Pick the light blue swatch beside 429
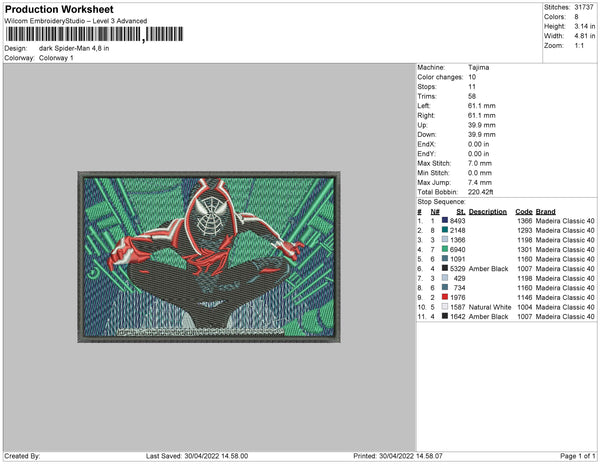 pyautogui.click(x=445, y=278)
